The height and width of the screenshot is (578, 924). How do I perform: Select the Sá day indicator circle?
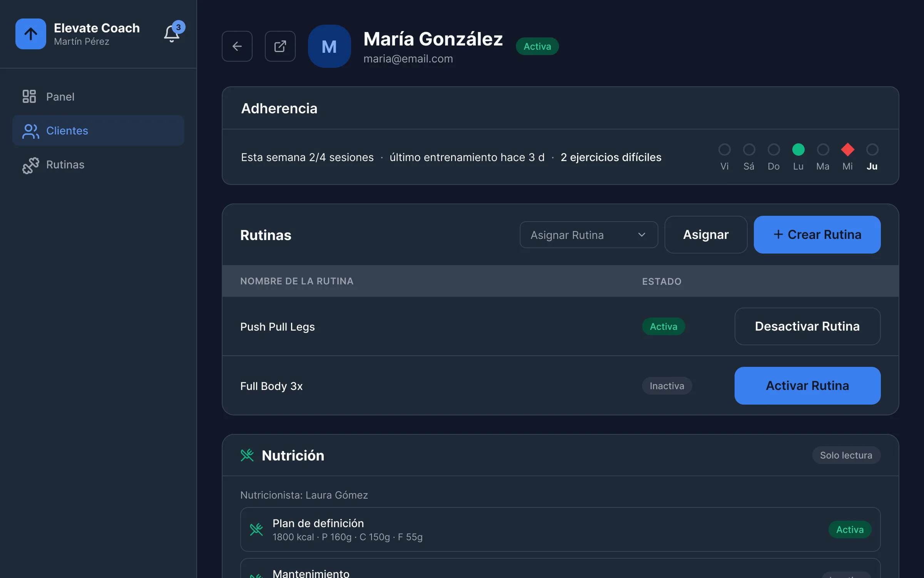(749, 150)
